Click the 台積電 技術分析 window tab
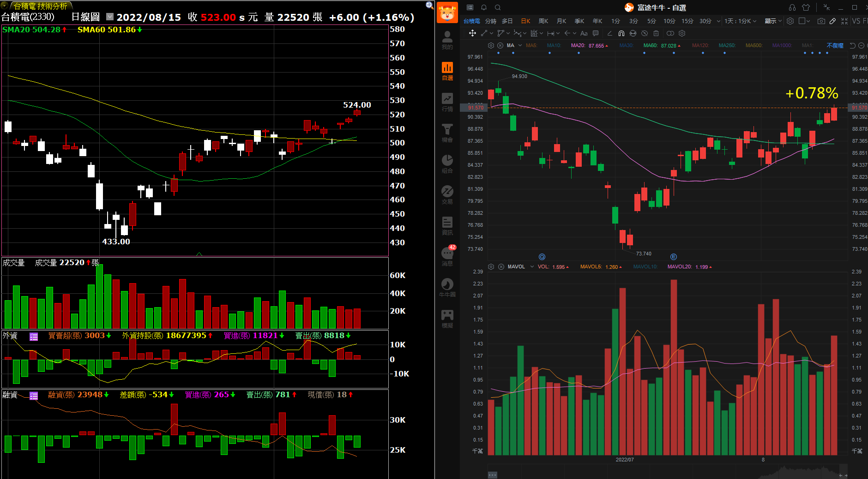The width and height of the screenshot is (868, 479). pos(40,6)
